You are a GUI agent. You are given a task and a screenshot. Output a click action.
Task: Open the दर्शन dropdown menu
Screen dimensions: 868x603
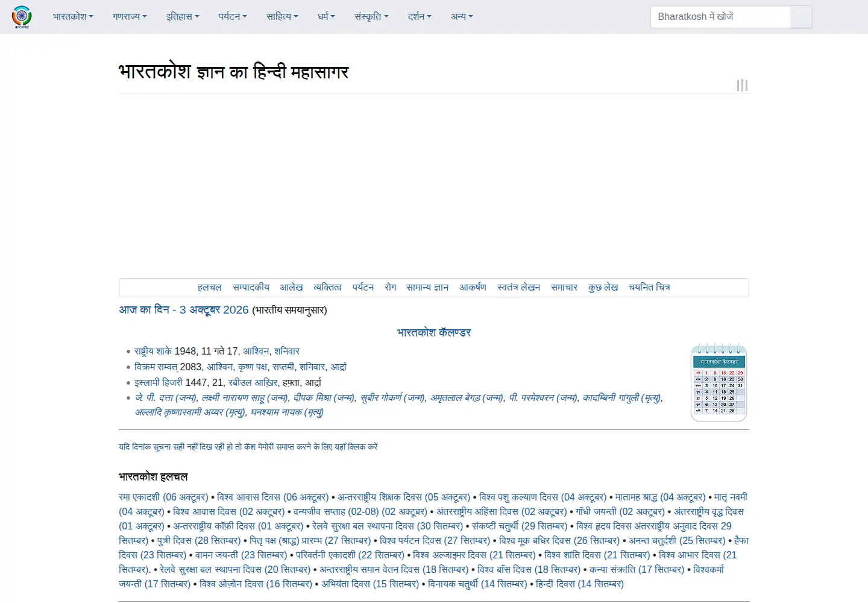click(x=420, y=17)
